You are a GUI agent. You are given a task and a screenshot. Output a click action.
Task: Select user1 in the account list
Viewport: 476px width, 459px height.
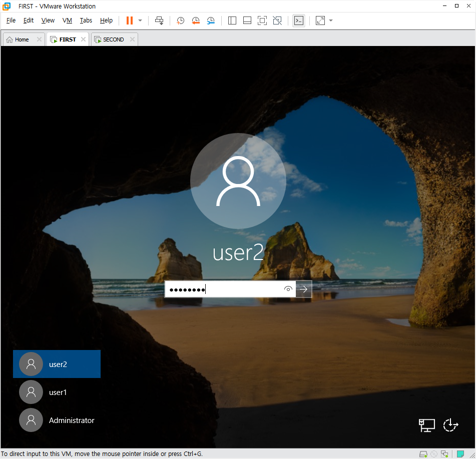pyautogui.click(x=57, y=392)
